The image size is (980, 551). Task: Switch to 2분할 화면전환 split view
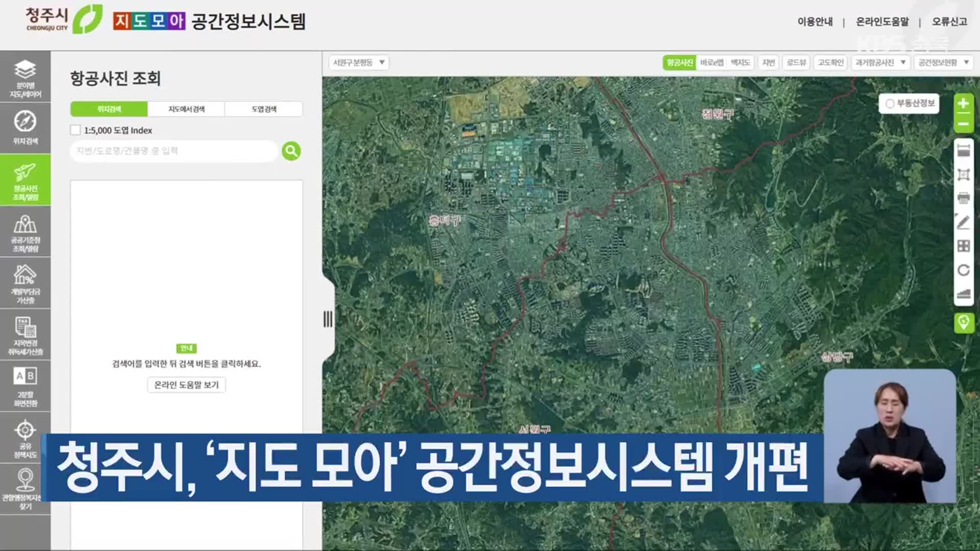25,387
